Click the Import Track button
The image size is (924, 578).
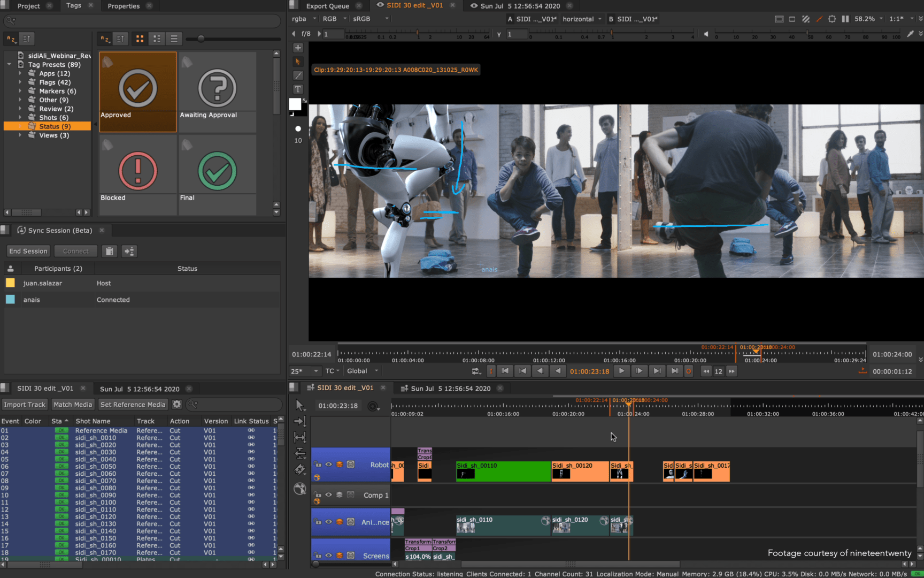[25, 404]
